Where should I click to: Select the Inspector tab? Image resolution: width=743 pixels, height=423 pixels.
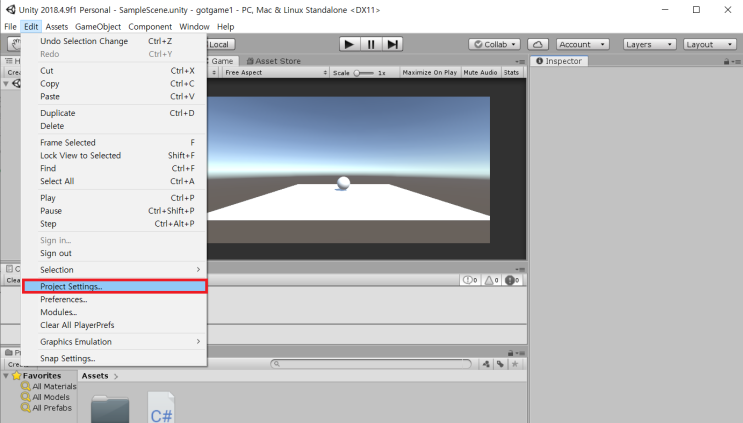pyautogui.click(x=559, y=61)
